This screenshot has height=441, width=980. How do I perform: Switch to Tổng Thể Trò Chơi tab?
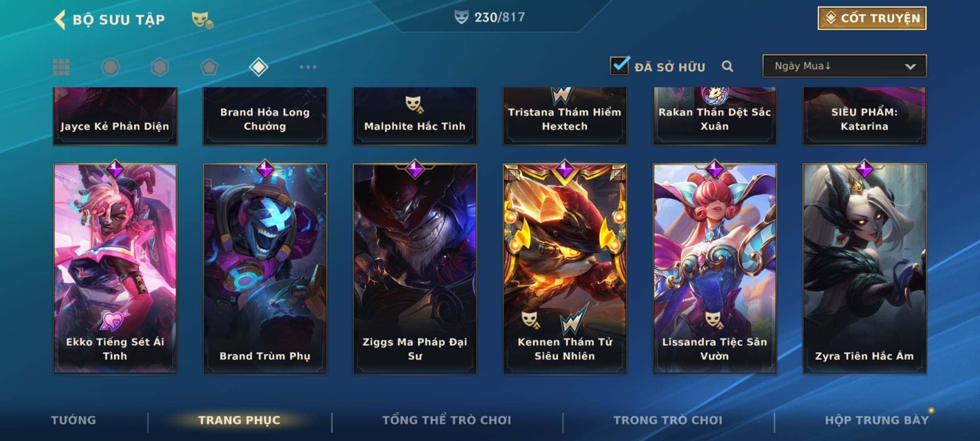[x=447, y=420]
